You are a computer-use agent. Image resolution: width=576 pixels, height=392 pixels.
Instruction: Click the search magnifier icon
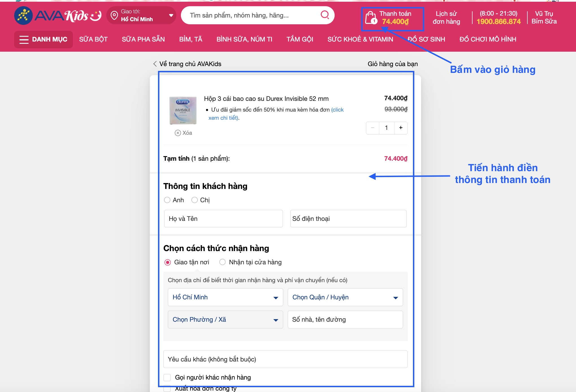[x=325, y=15]
